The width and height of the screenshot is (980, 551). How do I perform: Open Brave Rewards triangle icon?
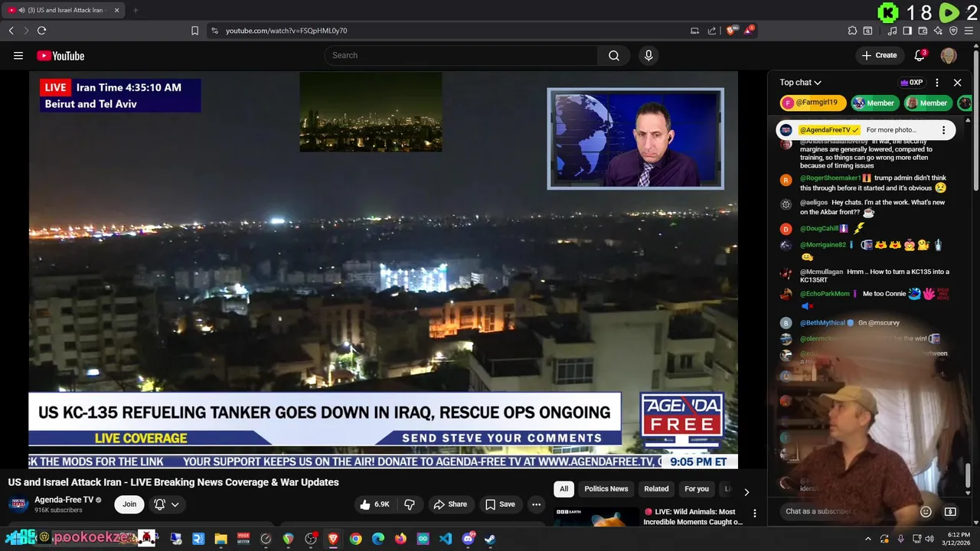pos(749,31)
